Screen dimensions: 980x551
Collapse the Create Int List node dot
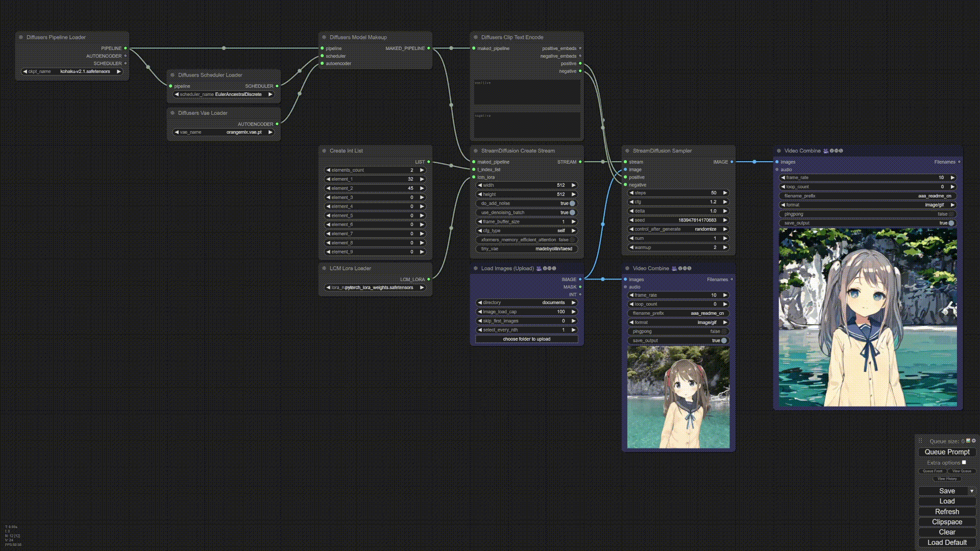[324, 151]
